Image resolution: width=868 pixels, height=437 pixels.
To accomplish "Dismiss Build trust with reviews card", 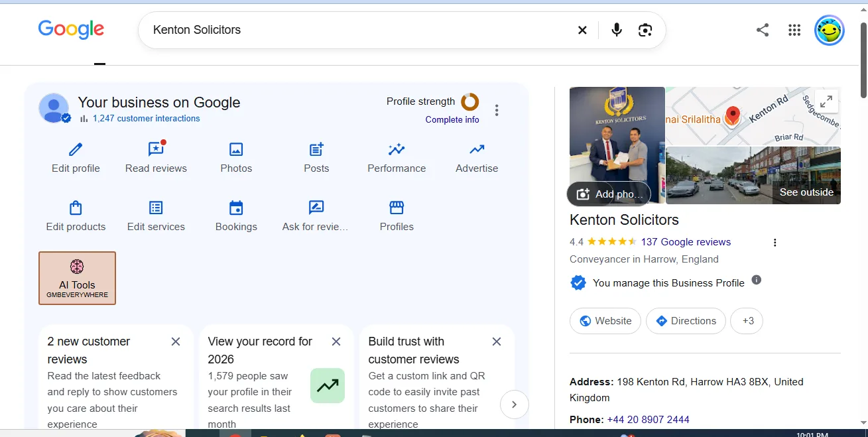I will point(497,342).
